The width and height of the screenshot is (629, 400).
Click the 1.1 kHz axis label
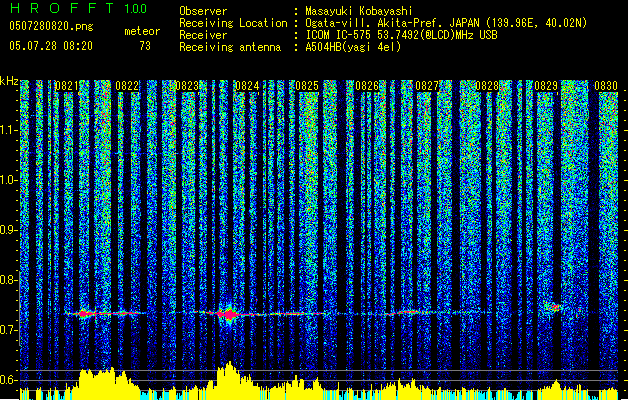[9, 130]
